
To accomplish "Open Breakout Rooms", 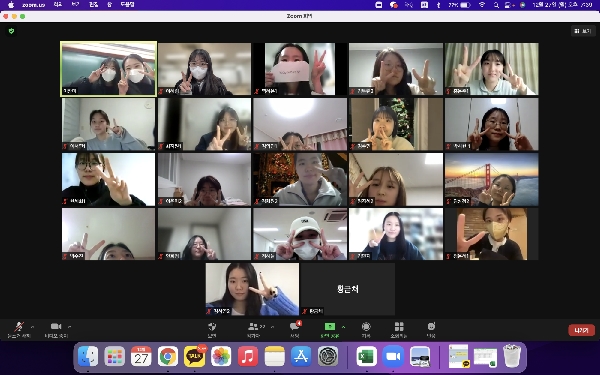I will coord(399,330).
